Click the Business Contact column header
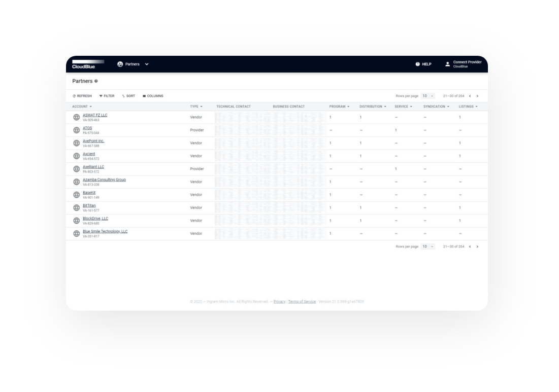559x392 pixels. (x=289, y=106)
